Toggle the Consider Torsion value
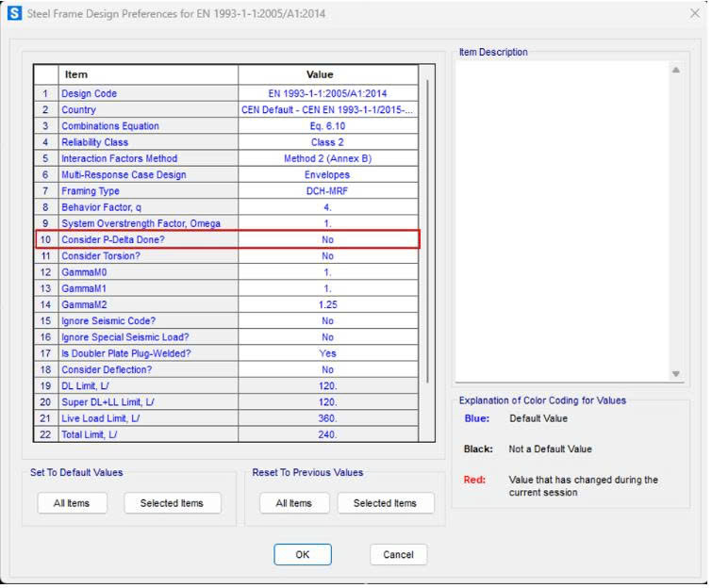The width and height of the screenshot is (712, 588). pyautogui.click(x=327, y=256)
